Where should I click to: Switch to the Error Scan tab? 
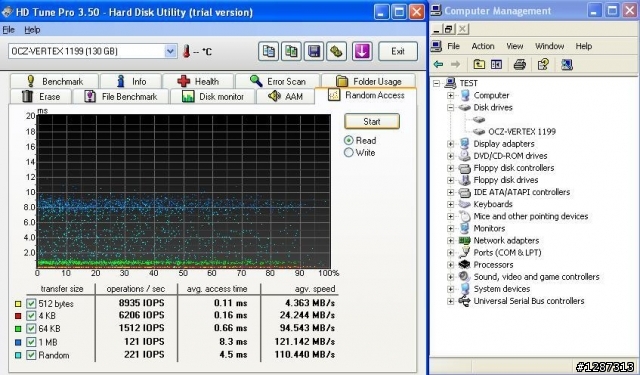coord(278,81)
